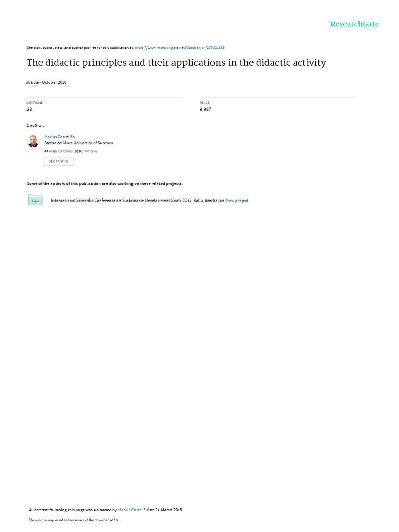Open Marius Costel Esi's name link below '1 author'
Viewport: 399px width, 532px height.
[60, 137]
